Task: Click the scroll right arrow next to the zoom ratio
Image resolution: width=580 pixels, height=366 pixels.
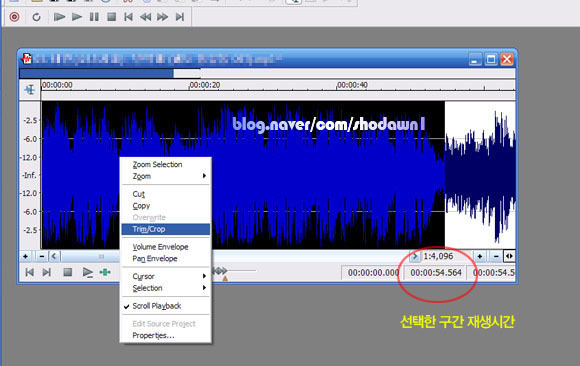Action: (x=415, y=256)
